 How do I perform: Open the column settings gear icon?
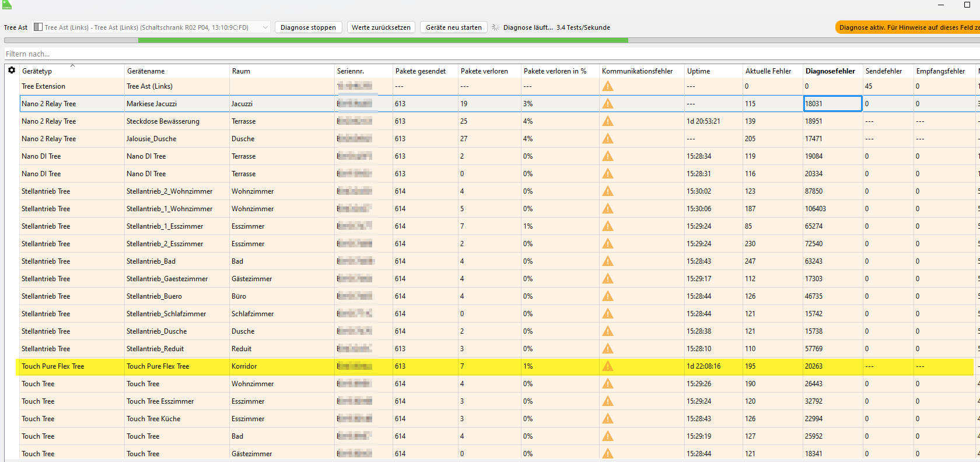pyautogui.click(x=12, y=70)
